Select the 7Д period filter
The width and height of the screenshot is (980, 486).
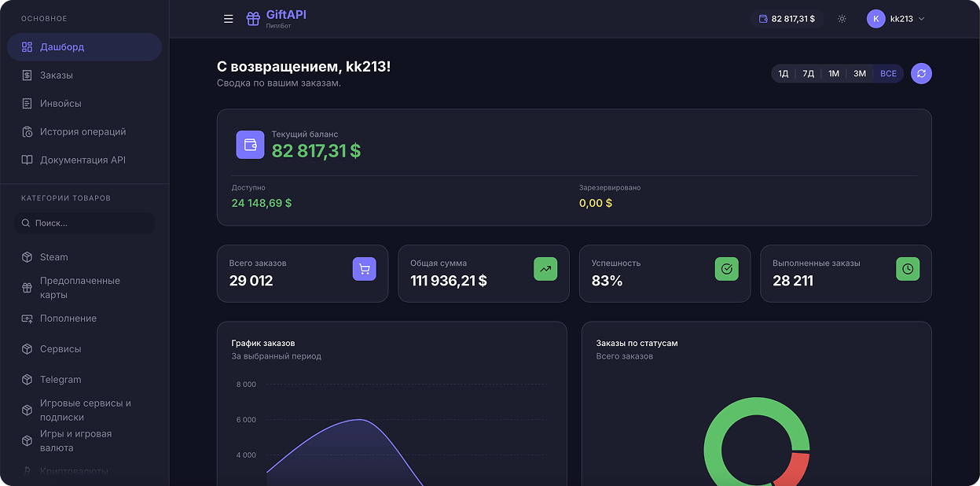pos(808,73)
